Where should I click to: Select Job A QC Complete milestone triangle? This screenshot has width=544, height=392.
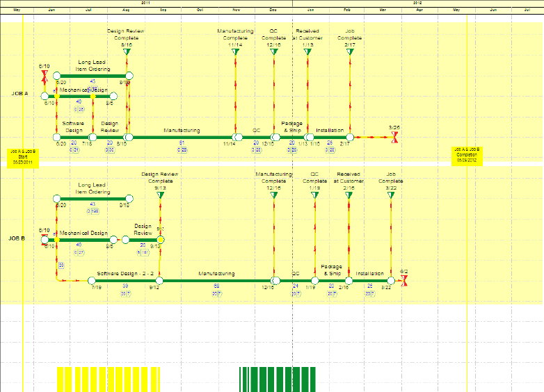pyautogui.click(x=274, y=51)
